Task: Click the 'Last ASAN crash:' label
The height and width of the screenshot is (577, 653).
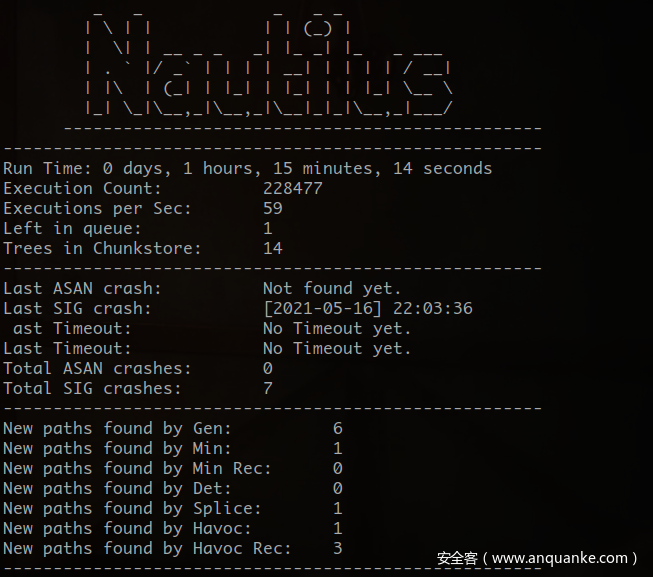Action: 82,288
